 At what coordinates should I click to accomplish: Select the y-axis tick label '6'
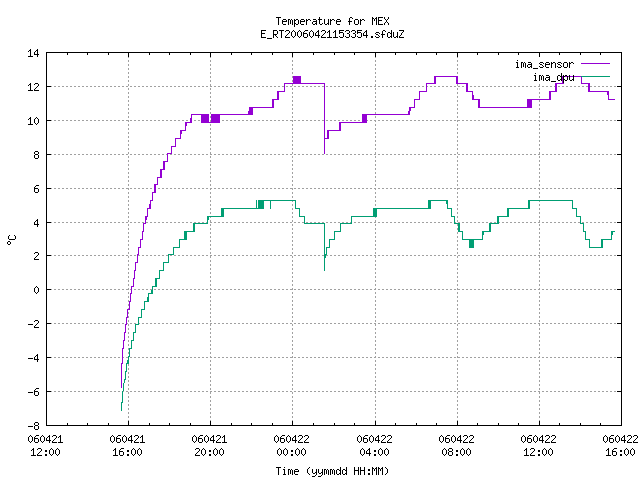click(37, 189)
